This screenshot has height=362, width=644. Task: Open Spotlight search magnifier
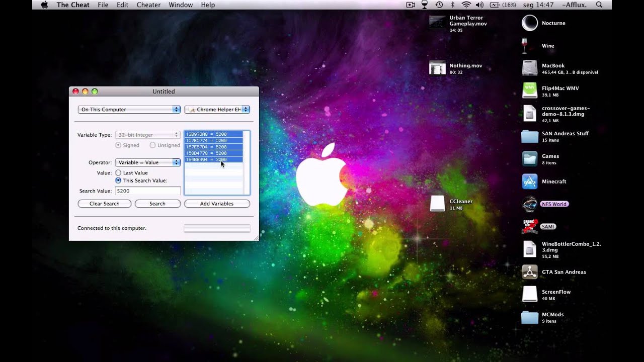pos(599,5)
